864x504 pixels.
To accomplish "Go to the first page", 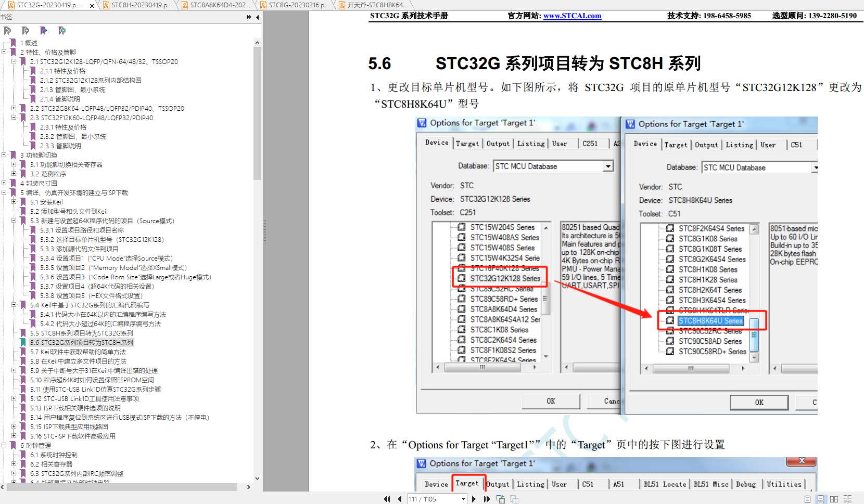I will tap(387, 499).
